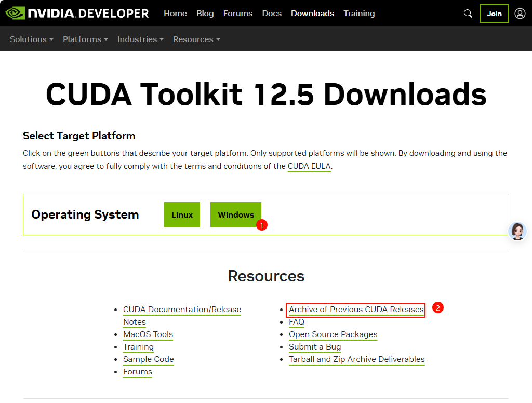Open the search magnifier icon

click(468, 14)
